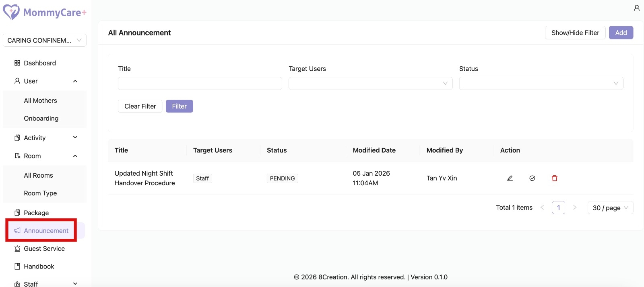Go to the previous page arrow in pagination
Viewport: 644px width, 287px height.
pyautogui.click(x=542, y=208)
